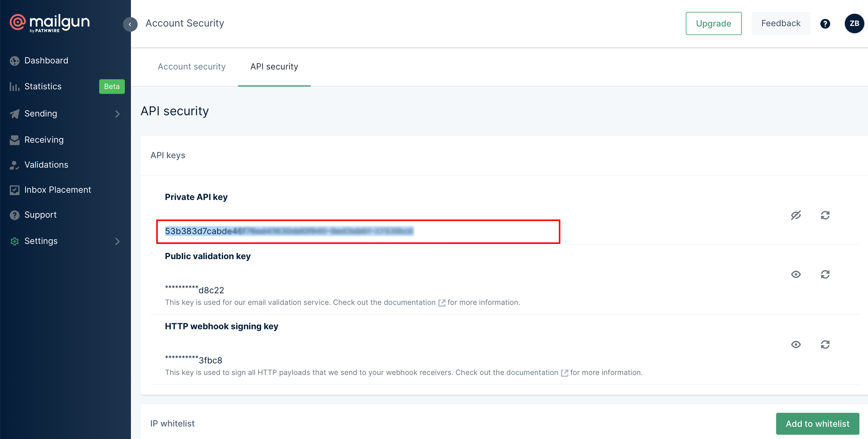Click the Dashboard gauge icon
Screen dimensions: 868x439
(14, 61)
